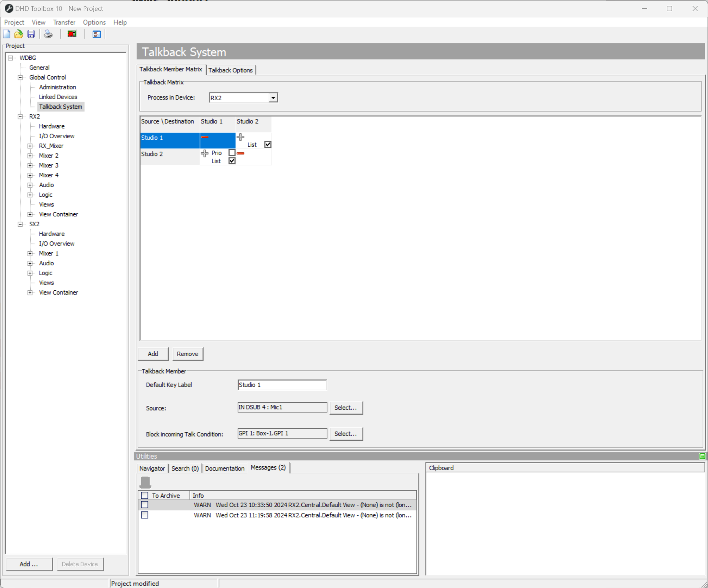The image size is (708, 588).
Task: Create a new project via toolbar icon
Action: [x=7, y=34]
